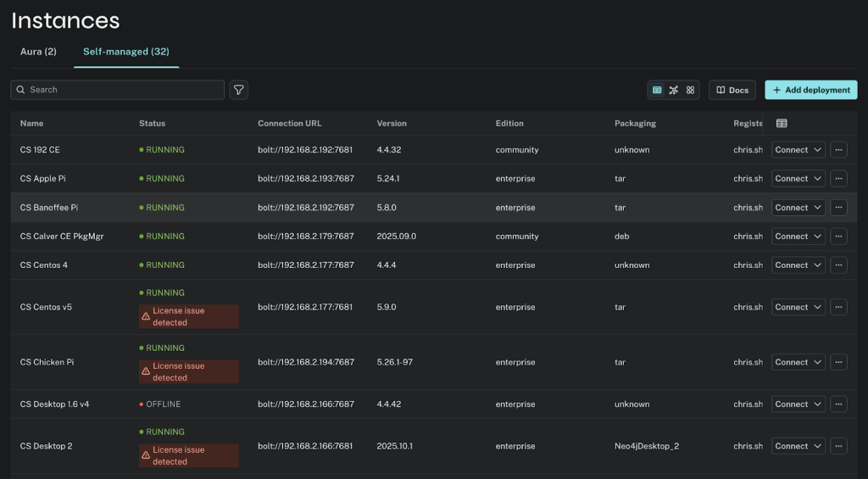This screenshot has height=479, width=868.
Task: Switch to grid card view
Action: point(690,90)
